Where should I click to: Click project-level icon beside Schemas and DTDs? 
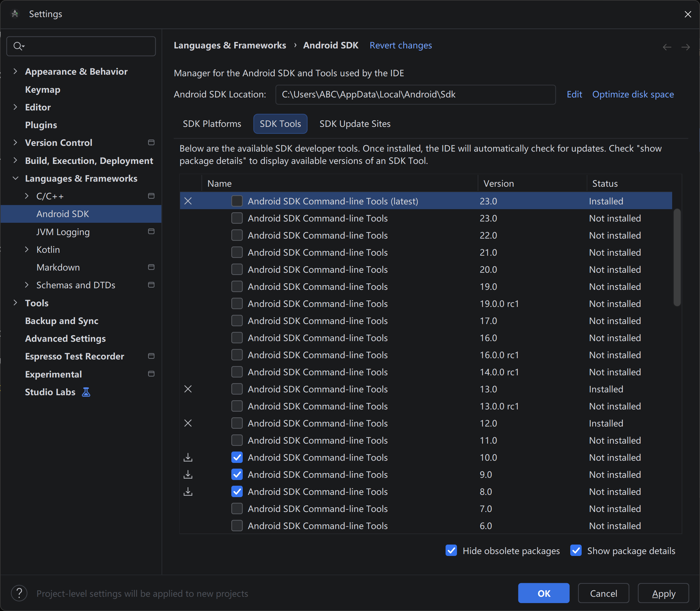pos(151,285)
